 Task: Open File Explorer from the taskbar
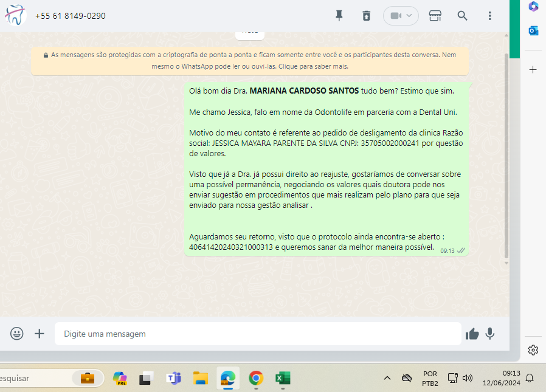[201, 378]
